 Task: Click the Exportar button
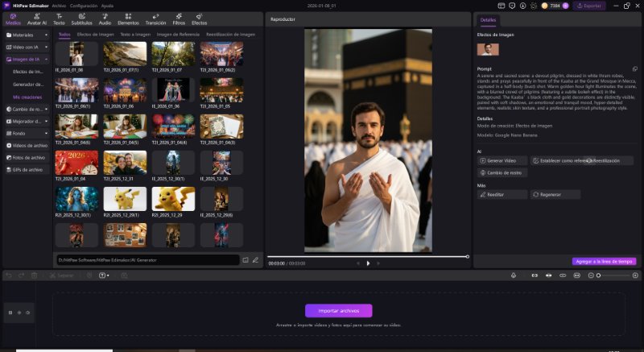click(589, 6)
